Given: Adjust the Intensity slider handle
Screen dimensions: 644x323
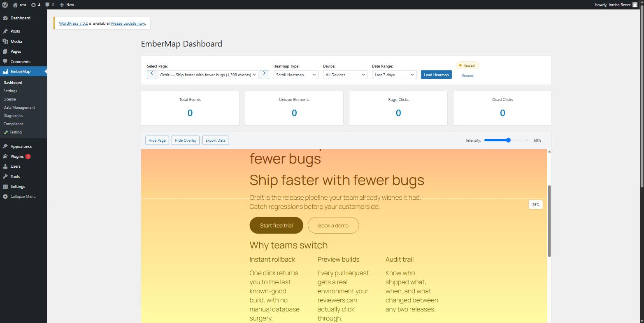Looking at the screenshot, I should 509,140.
